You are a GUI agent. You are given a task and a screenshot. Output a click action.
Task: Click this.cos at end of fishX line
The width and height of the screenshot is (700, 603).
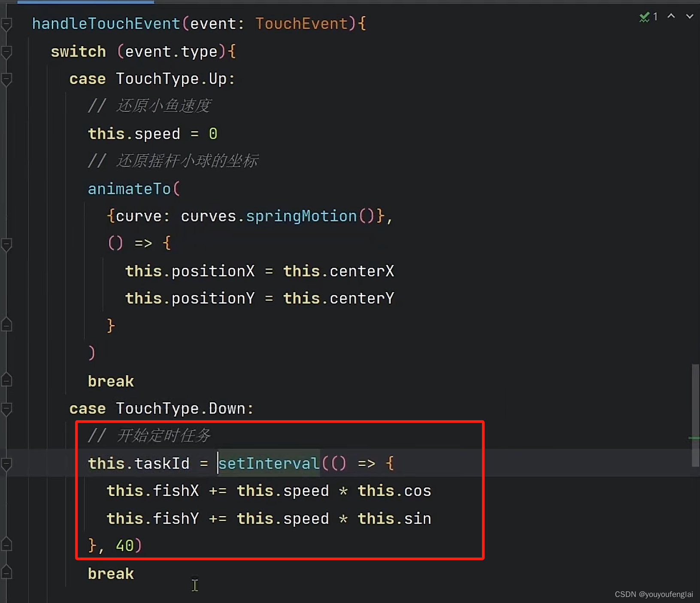coord(394,491)
